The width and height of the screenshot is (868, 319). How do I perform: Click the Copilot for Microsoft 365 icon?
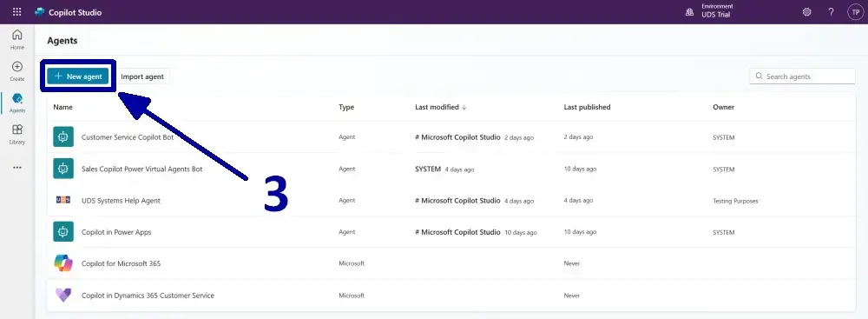point(63,263)
